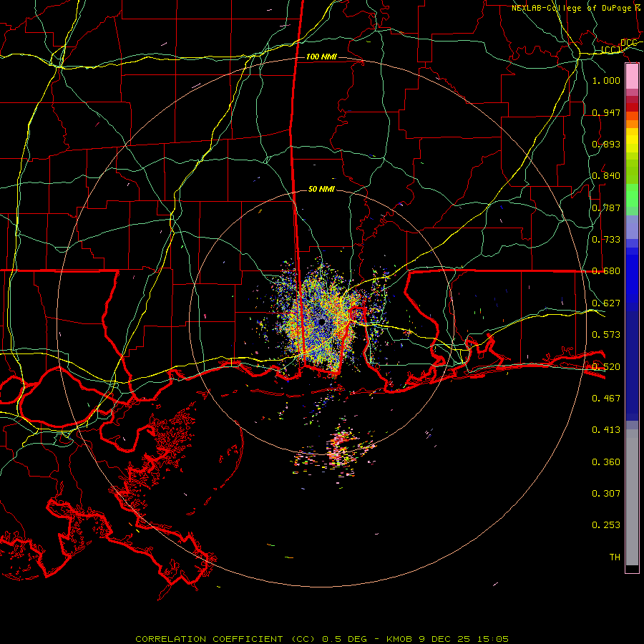Pick the gray segment of the color bar
The image size is (644, 644).
(632, 497)
